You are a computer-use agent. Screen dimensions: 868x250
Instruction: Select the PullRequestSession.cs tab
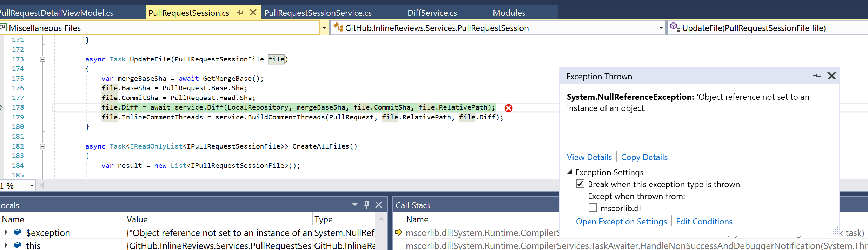coord(189,13)
